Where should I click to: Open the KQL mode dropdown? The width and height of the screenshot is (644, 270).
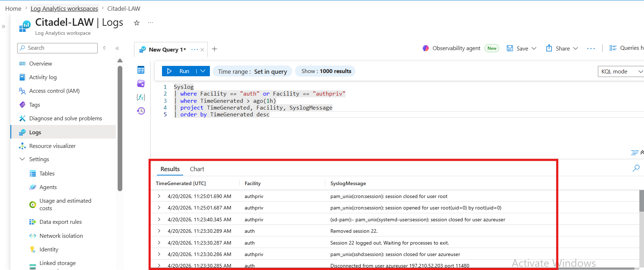pos(621,71)
